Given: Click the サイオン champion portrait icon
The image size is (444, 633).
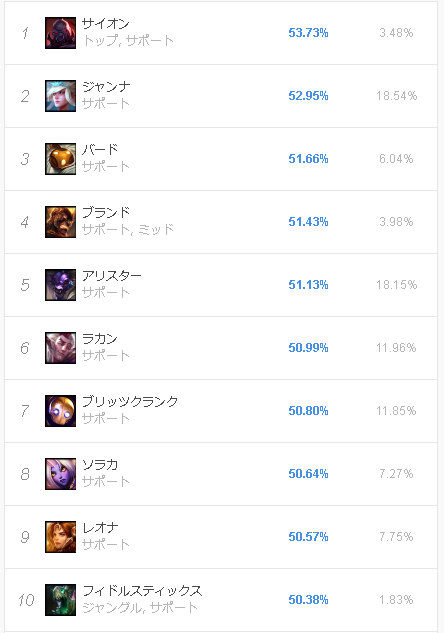Looking at the screenshot, I should 60,33.
